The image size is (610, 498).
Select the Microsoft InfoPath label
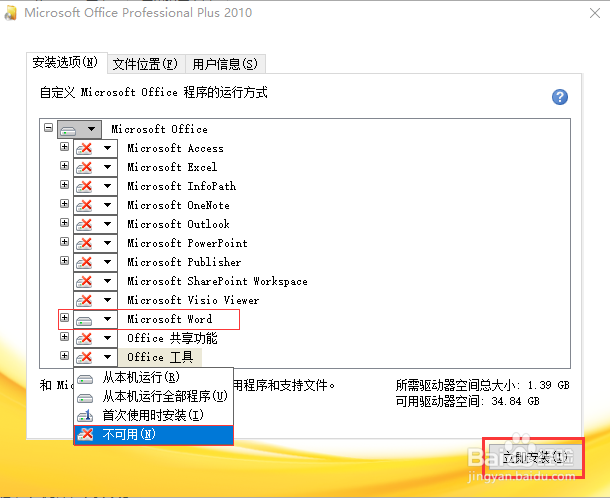click(x=182, y=186)
